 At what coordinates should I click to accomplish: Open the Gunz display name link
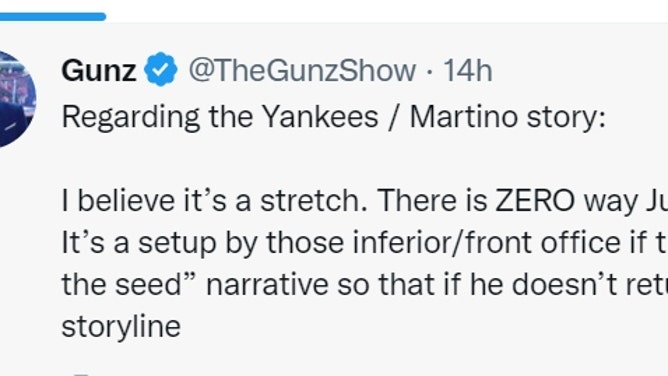99,70
